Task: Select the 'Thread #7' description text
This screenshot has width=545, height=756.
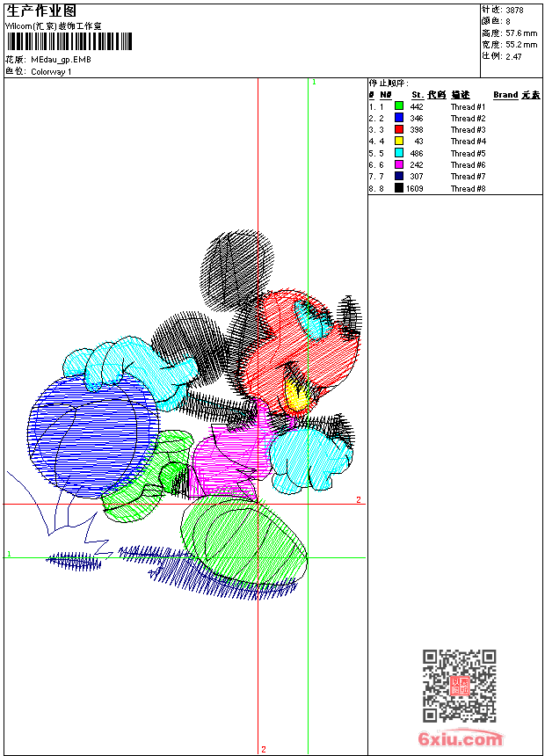Action: [x=468, y=177]
